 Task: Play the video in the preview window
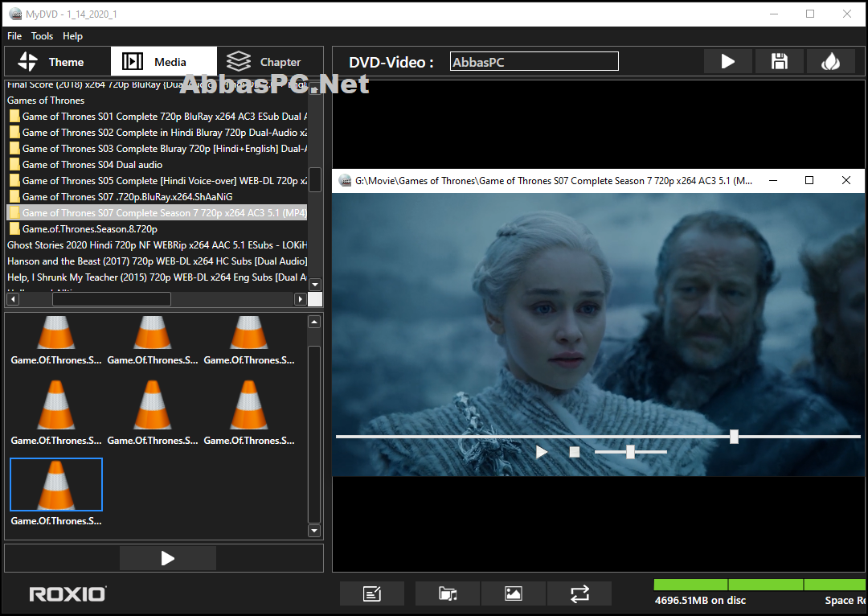542,453
